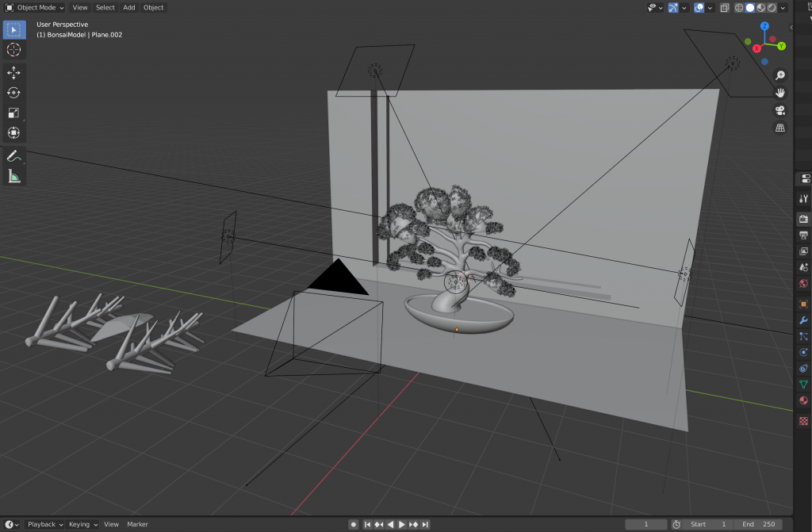The image size is (812, 532).
Task: Click the current frame field showing 1
Action: 645,524
